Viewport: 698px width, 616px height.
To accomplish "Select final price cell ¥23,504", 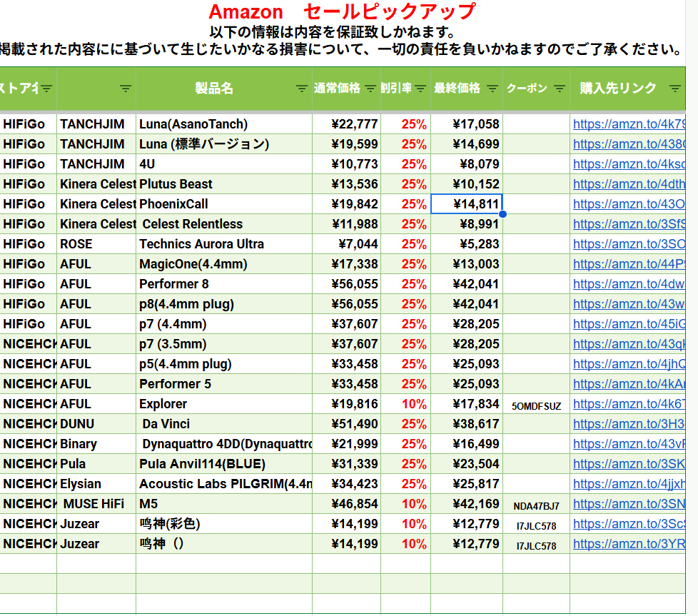I will click(467, 464).
